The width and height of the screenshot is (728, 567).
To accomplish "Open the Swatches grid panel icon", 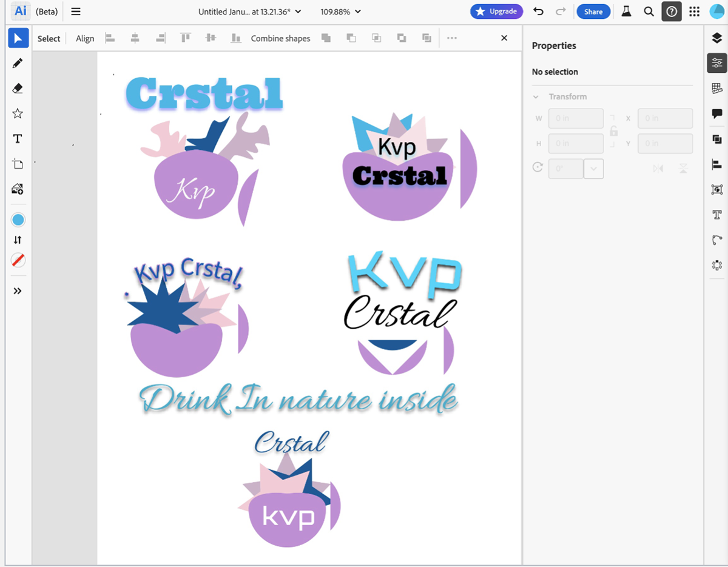I will pos(717,89).
